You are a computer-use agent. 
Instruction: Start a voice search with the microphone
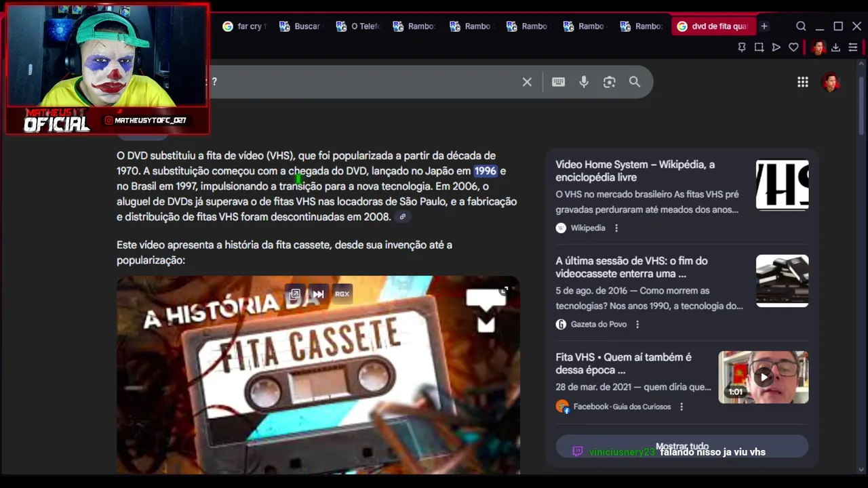click(x=584, y=82)
